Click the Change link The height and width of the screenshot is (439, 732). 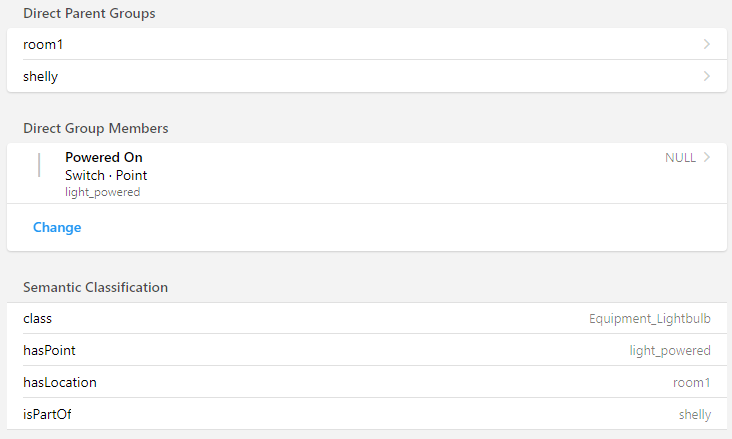tap(57, 227)
